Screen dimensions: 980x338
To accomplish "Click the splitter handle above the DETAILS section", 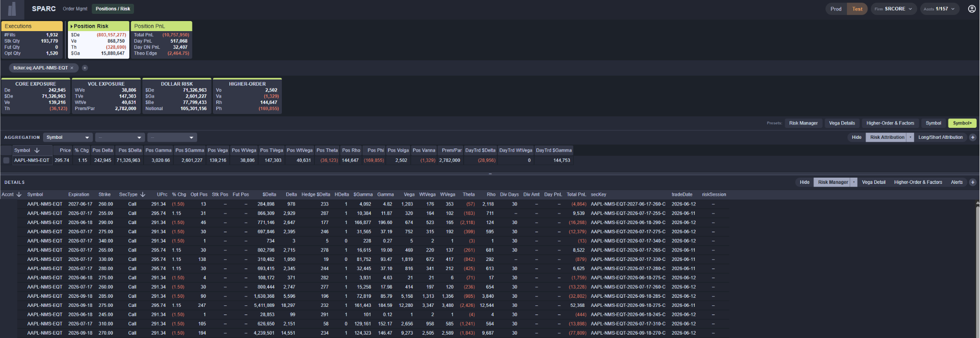I will pyautogui.click(x=490, y=174).
